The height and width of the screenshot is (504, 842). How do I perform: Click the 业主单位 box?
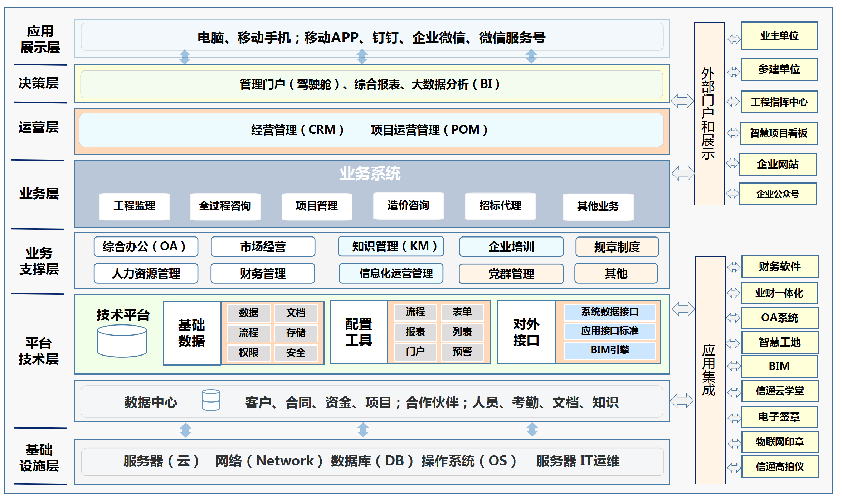tap(779, 36)
